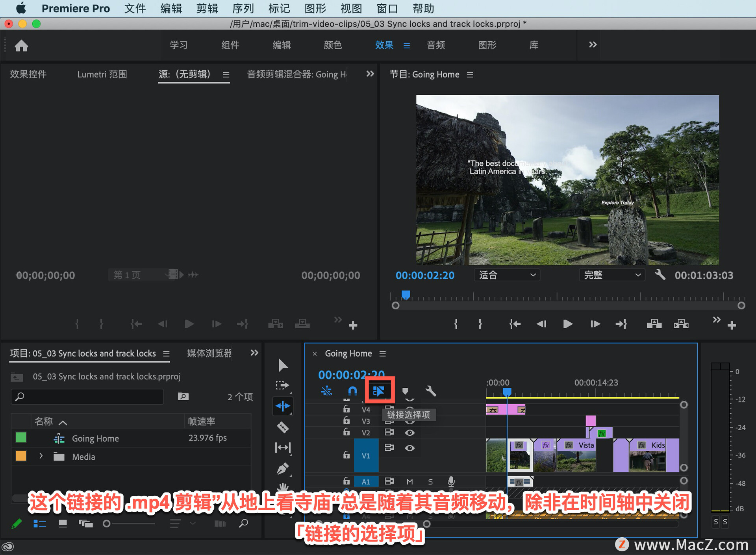Click the Find magnifier in Project panel footer
This screenshot has height=555, width=756.
[244, 523]
